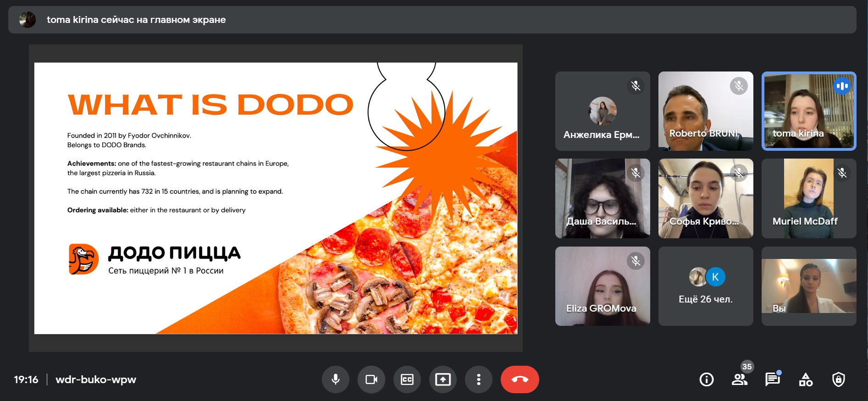This screenshot has height=401, width=868.
Task: Click the K avatar in the extra participants tile
Action: (715, 276)
